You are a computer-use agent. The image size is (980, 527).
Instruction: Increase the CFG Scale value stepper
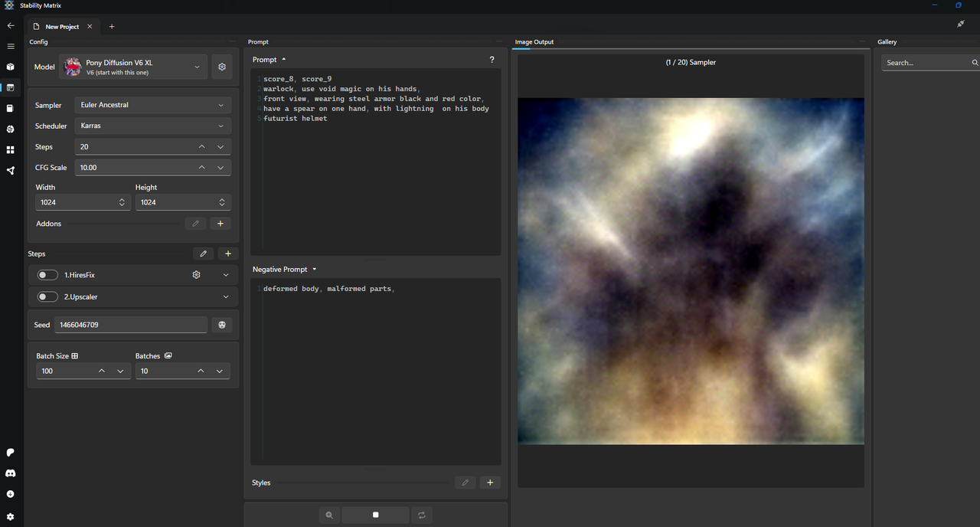coord(202,168)
